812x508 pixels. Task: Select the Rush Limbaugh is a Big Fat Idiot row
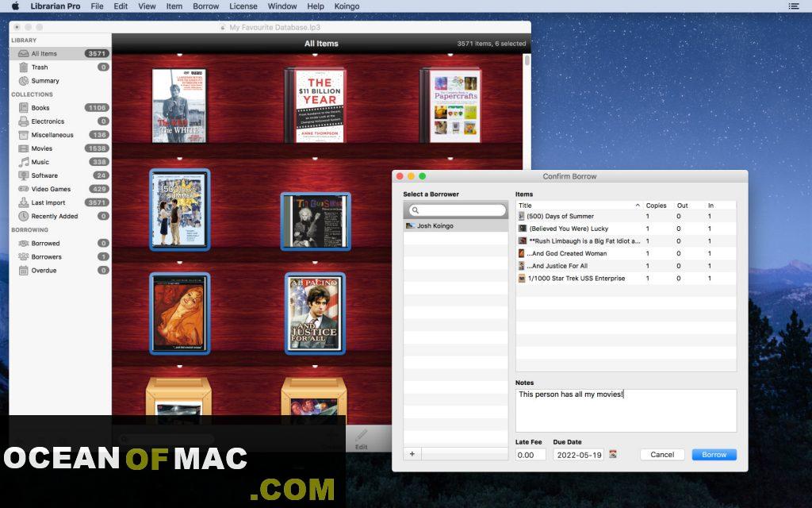626,241
